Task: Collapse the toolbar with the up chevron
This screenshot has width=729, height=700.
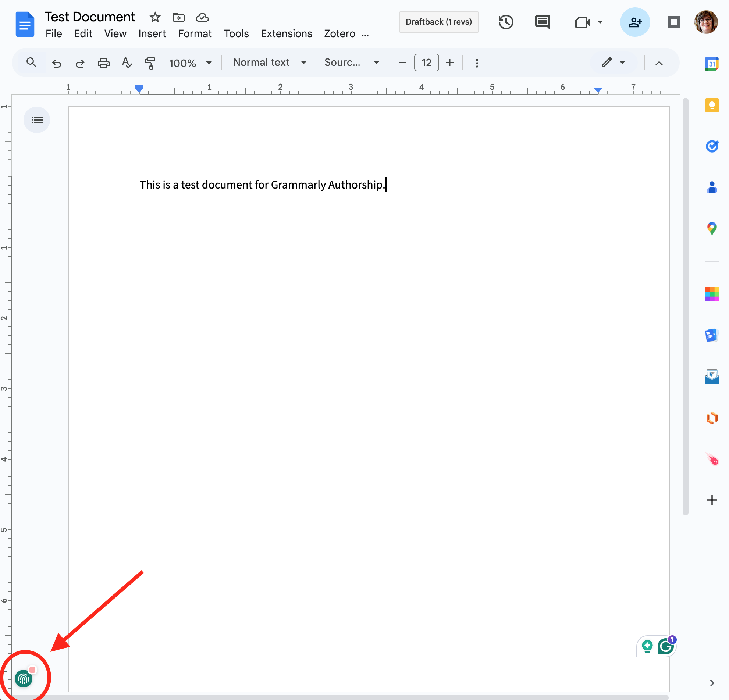Action: point(659,63)
